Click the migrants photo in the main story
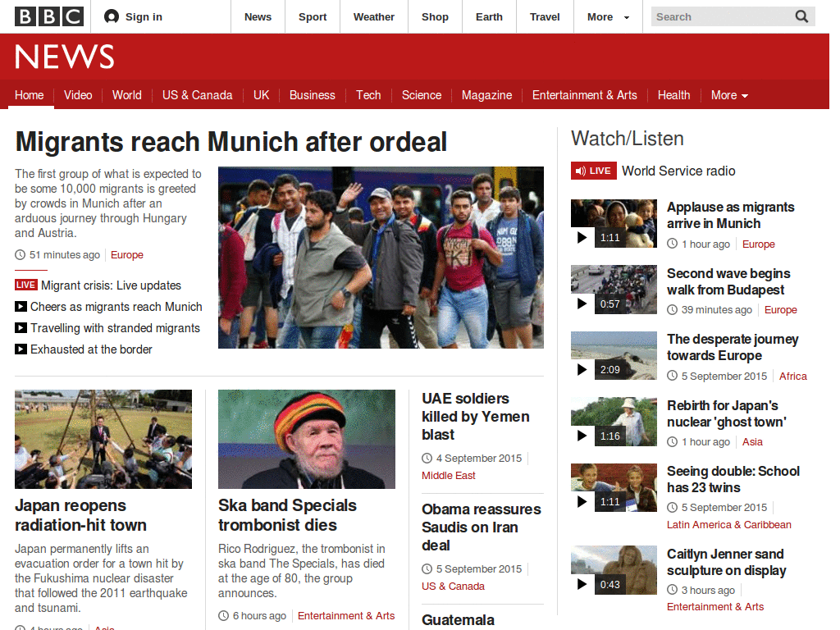Screen dimensions: 840x630 click(x=381, y=257)
